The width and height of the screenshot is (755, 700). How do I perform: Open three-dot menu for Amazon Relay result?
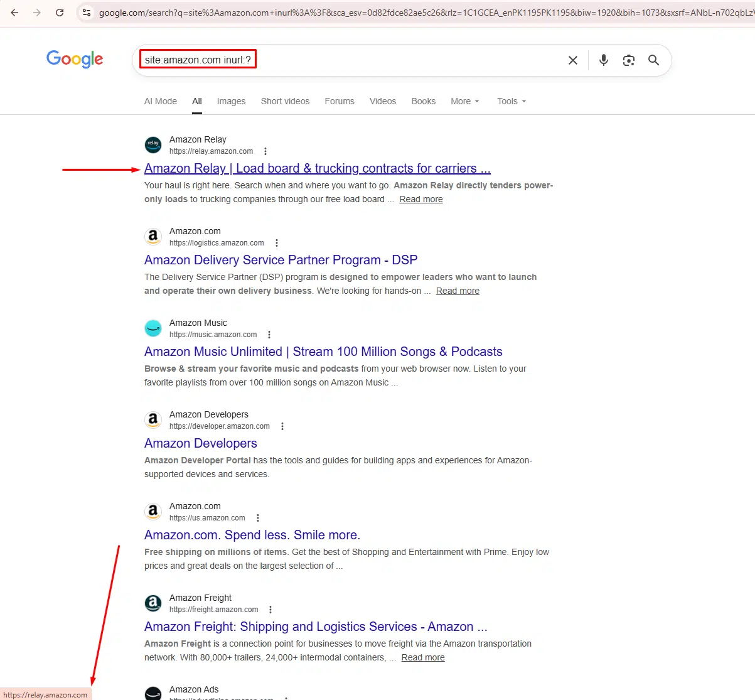coord(265,151)
